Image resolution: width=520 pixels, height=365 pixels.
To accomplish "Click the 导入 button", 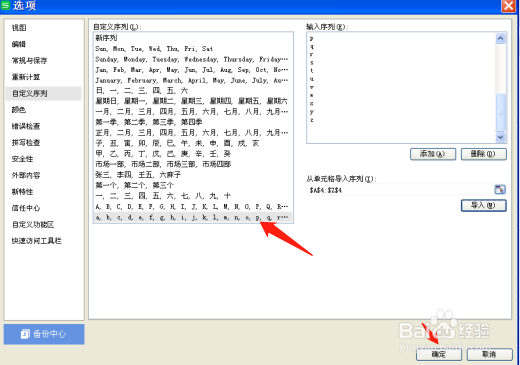I will click(484, 205).
